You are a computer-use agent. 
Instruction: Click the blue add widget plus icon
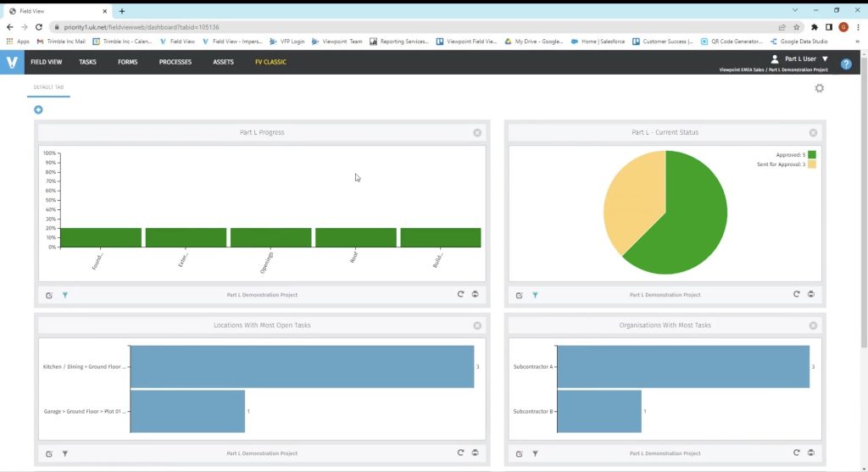38,110
